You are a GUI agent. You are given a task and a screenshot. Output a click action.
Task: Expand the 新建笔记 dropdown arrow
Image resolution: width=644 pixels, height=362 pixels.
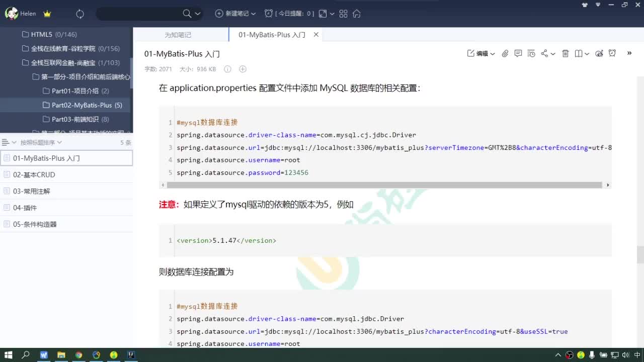253,14
